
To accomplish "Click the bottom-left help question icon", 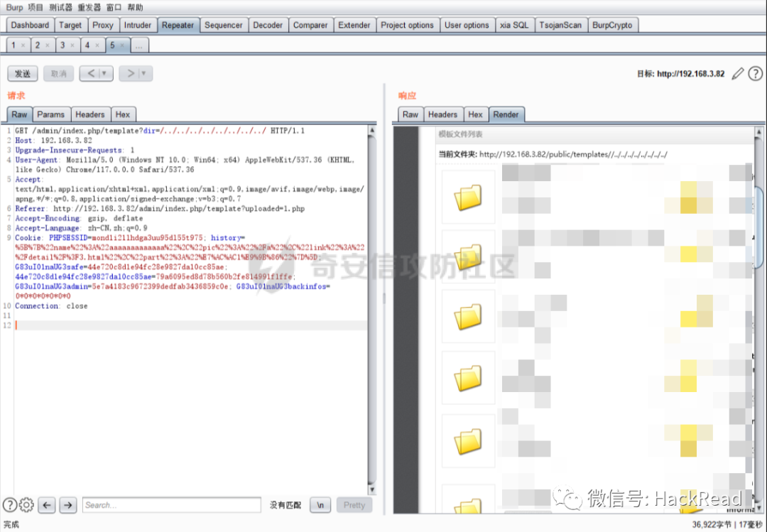I will [9, 504].
